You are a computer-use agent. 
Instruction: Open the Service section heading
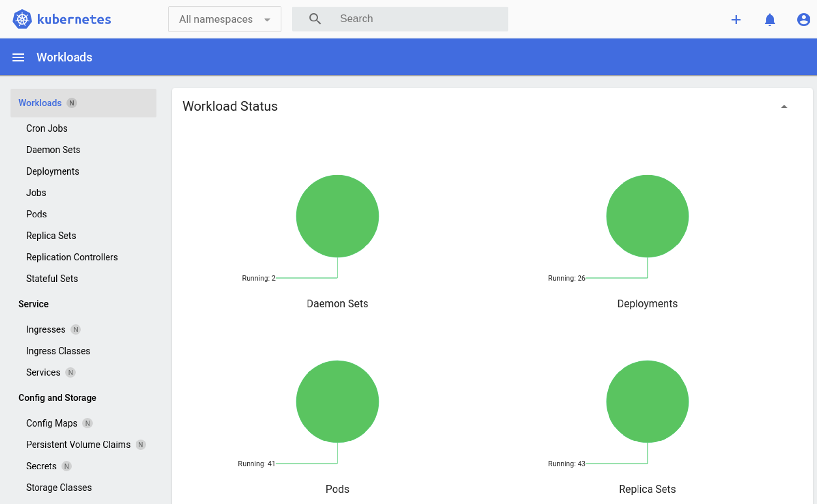pyautogui.click(x=33, y=304)
